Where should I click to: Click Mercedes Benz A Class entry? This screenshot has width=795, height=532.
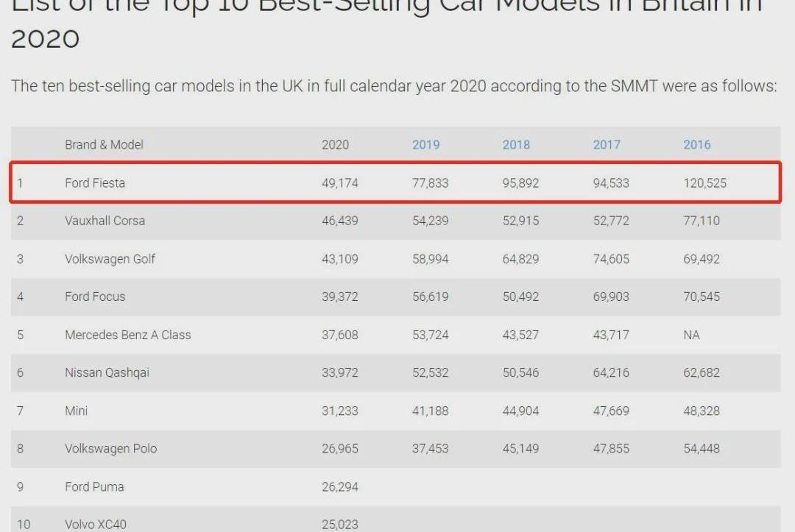(127, 335)
